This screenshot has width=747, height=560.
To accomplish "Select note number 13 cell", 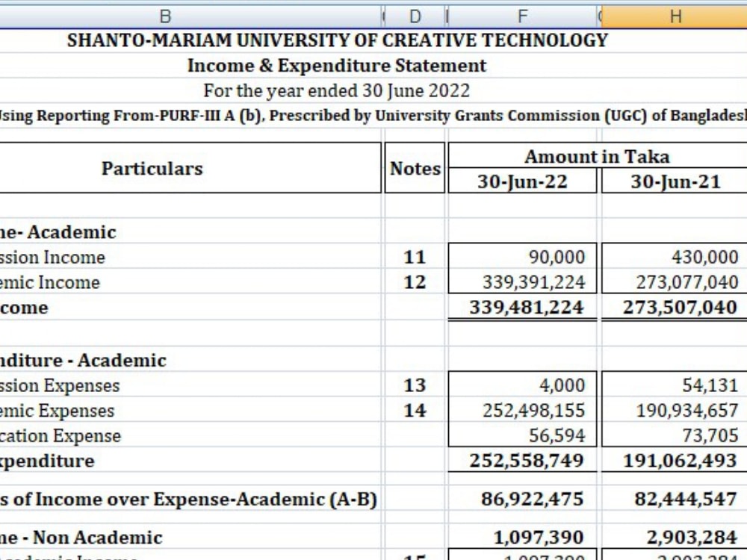I will click(415, 385).
